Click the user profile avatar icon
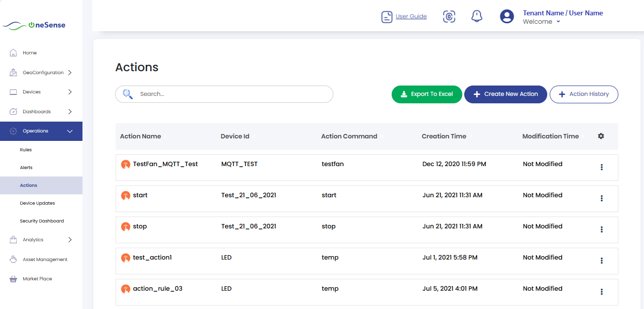The image size is (644, 309). coord(507,17)
